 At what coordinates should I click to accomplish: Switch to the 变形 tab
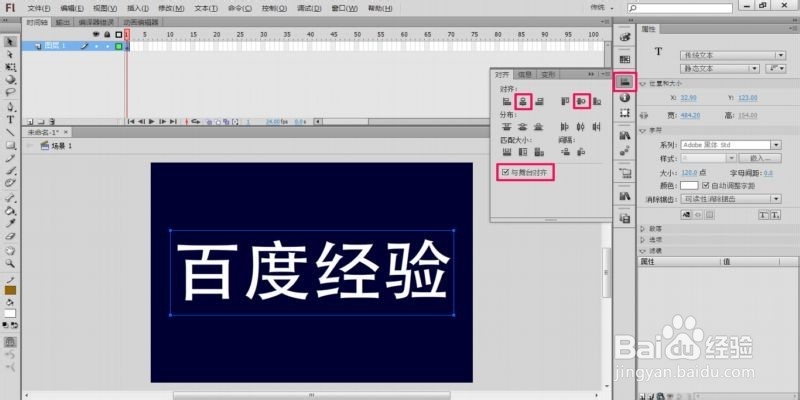(547, 74)
